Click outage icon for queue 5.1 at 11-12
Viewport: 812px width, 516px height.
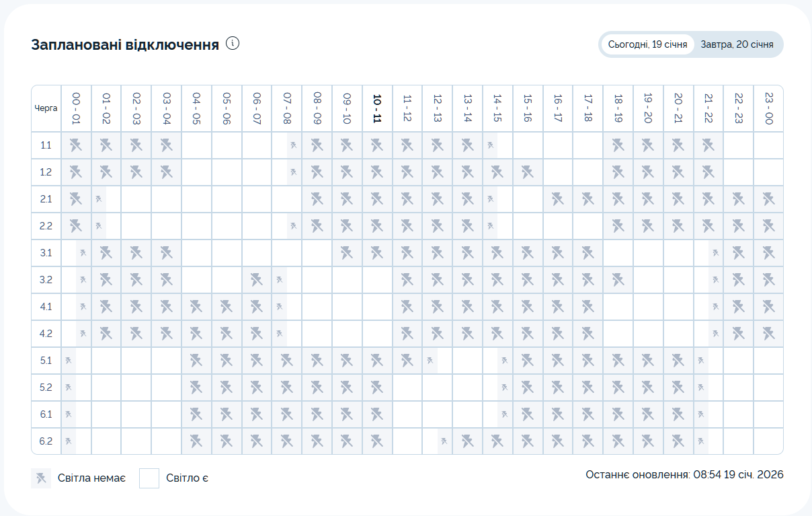[x=407, y=361]
